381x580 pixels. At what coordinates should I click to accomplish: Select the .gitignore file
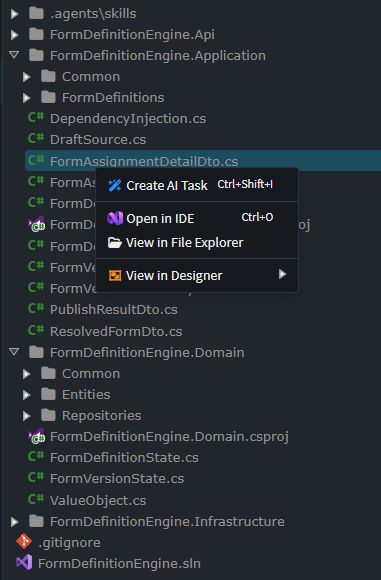click(69, 543)
